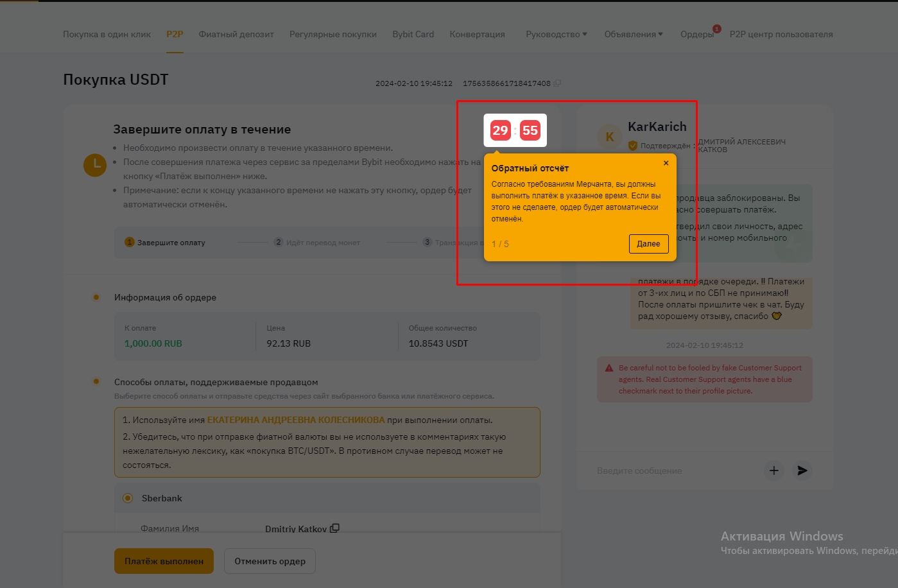Image resolution: width=898 pixels, height=588 pixels.
Task: Click the quantity 10.8543 USDT
Action: (x=438, y=343)
